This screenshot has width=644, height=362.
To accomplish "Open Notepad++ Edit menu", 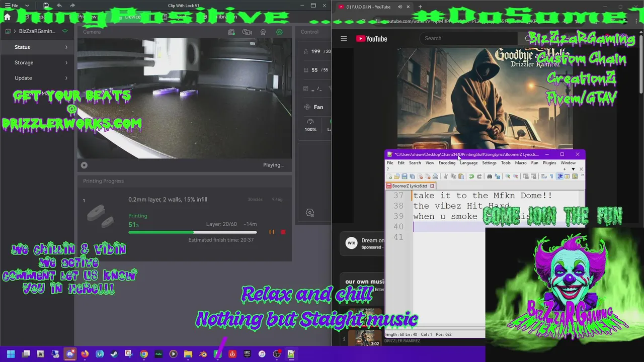I will [x=401, y=163].
